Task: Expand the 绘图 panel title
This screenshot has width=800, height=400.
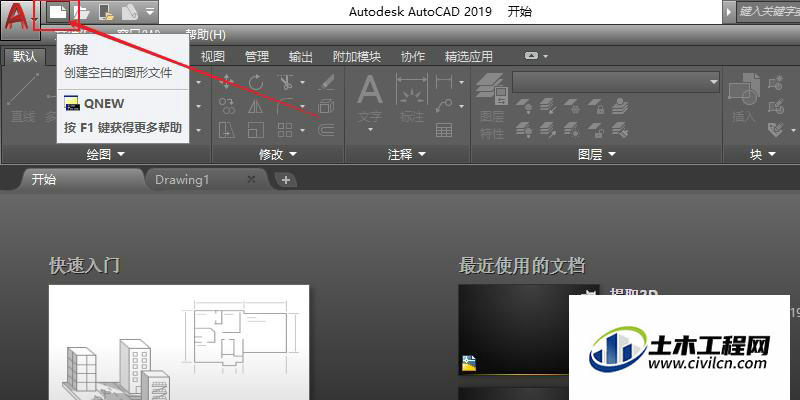Action: tap(106, 154)
